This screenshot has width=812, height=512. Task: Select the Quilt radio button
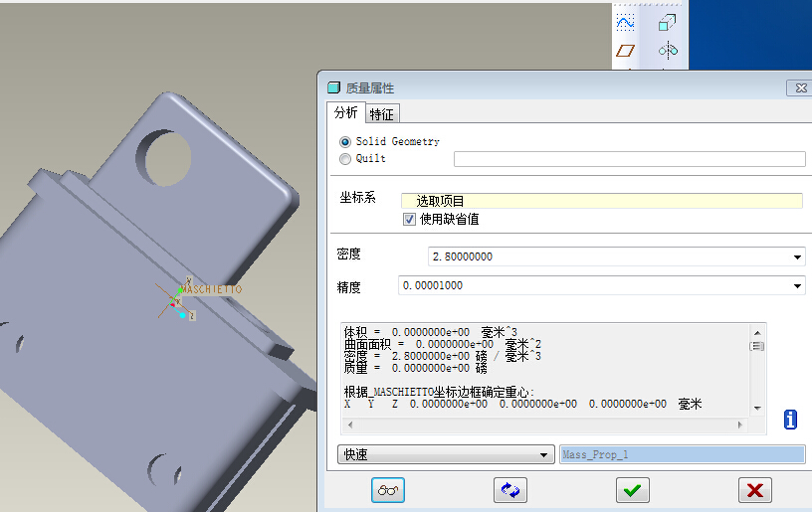pyautogui.click(x=345, y=159)
